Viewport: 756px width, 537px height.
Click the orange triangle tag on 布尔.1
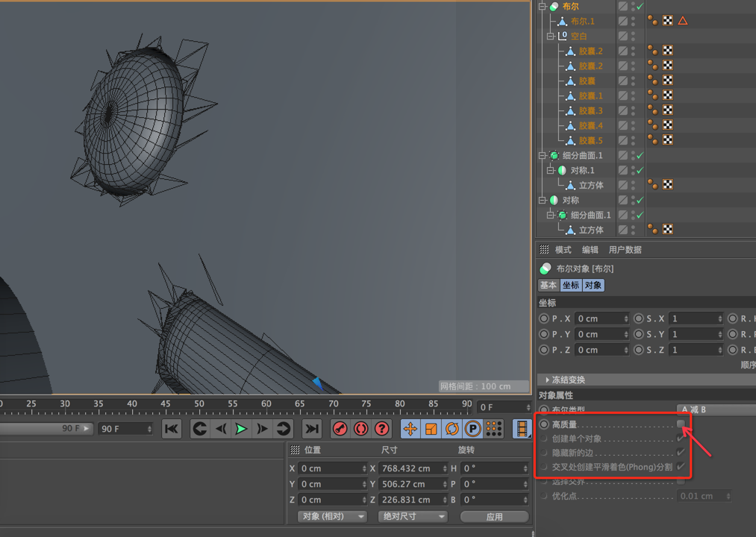click(x=682, y=21)
